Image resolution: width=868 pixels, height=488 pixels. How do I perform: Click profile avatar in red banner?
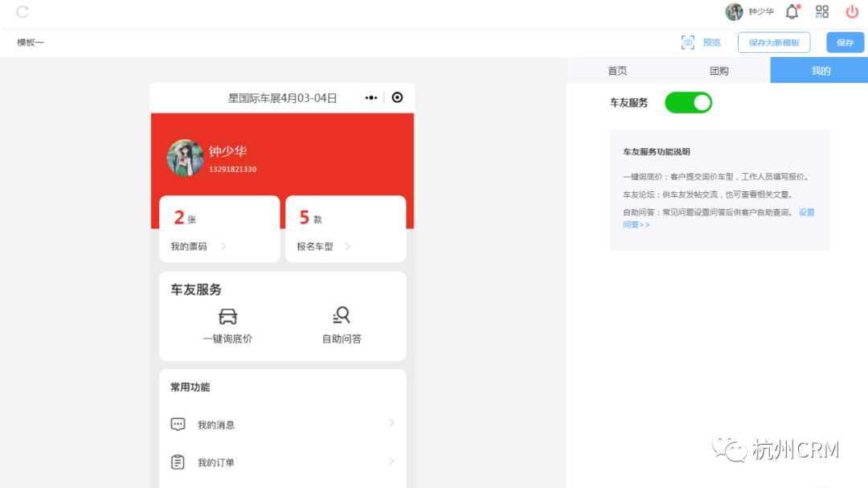coord(185,158)
